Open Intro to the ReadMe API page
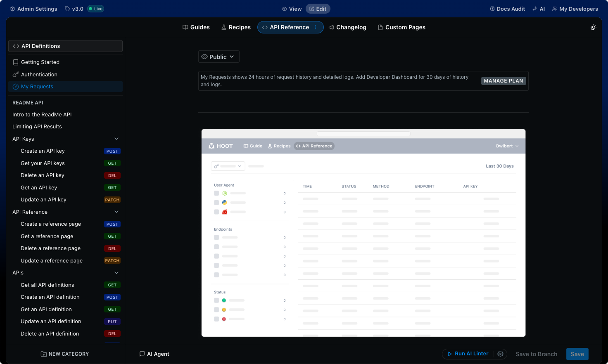The image size is (608, 364). point(42,115)
